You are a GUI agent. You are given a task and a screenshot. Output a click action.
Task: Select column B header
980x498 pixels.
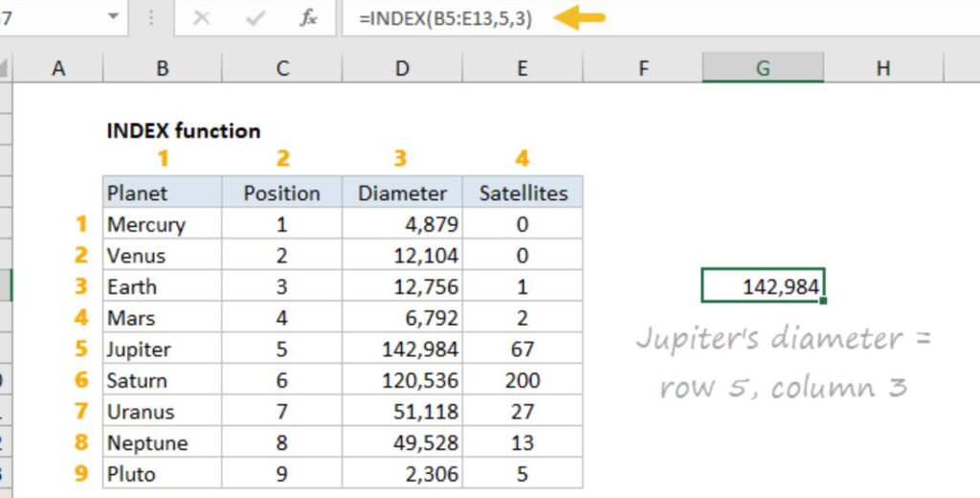tap(162, 68)
